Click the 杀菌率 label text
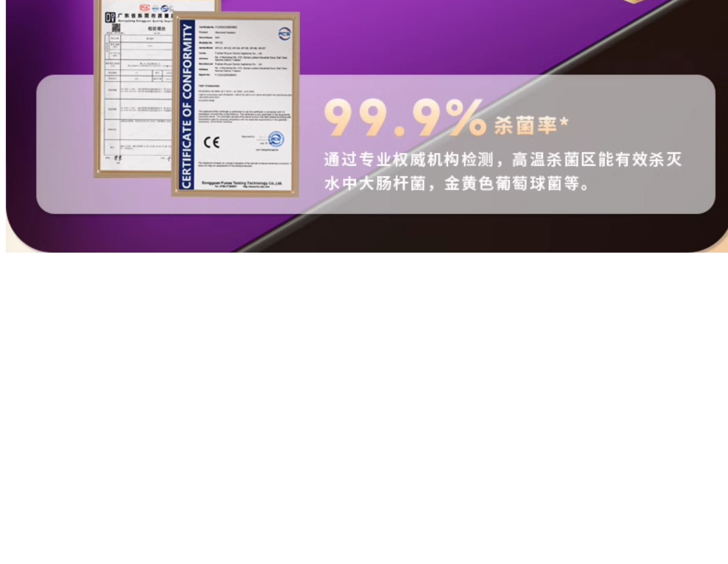The width and height of the screenshot is (728, 564). click(525, 125)
